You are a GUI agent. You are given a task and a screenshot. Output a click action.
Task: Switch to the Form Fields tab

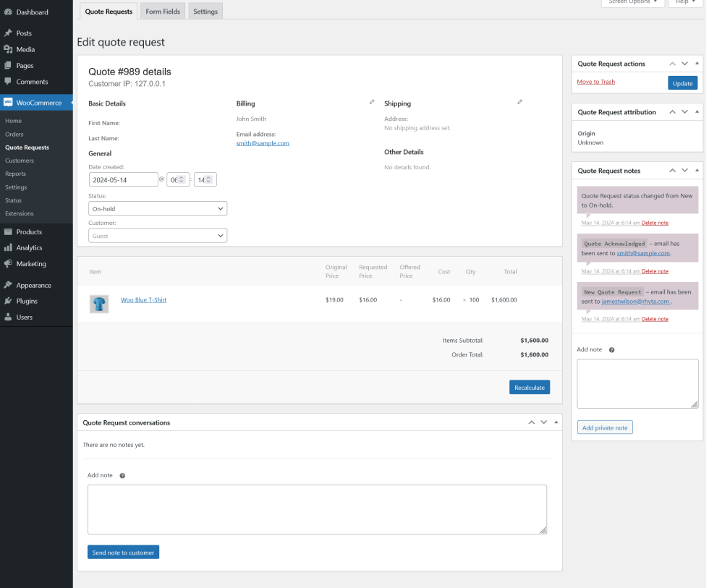click(163, 12)
